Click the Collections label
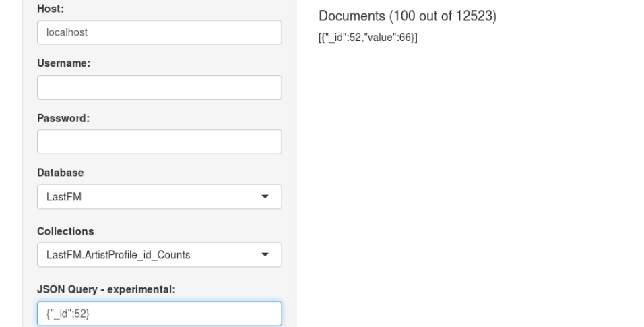The image size is (644, 327). click(x=65, y=231)
